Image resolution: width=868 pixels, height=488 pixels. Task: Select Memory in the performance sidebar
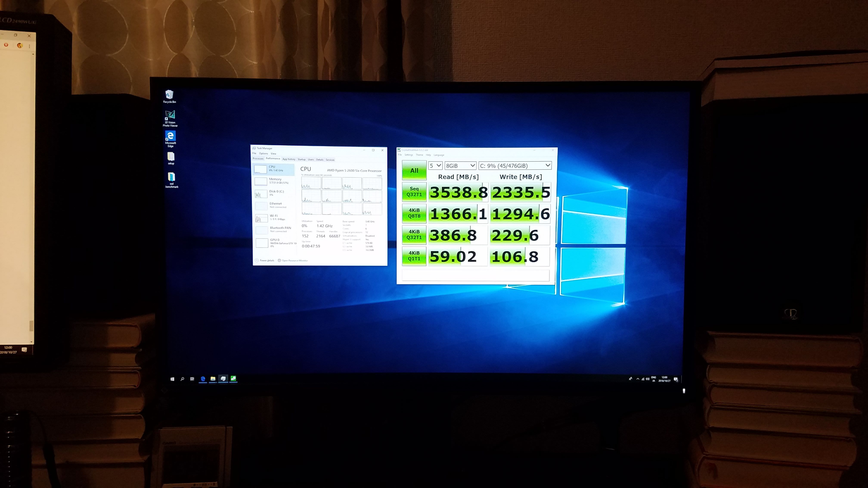(275, 181)
